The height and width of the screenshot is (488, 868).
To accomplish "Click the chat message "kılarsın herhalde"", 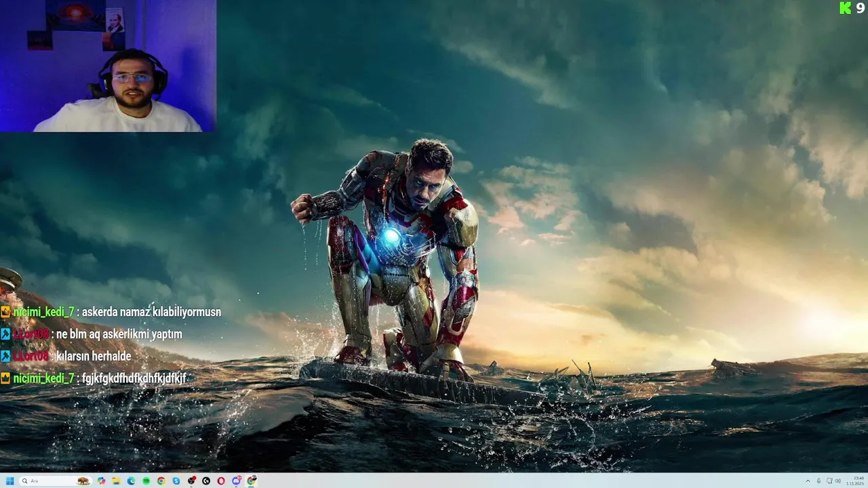I will (94, 356).
